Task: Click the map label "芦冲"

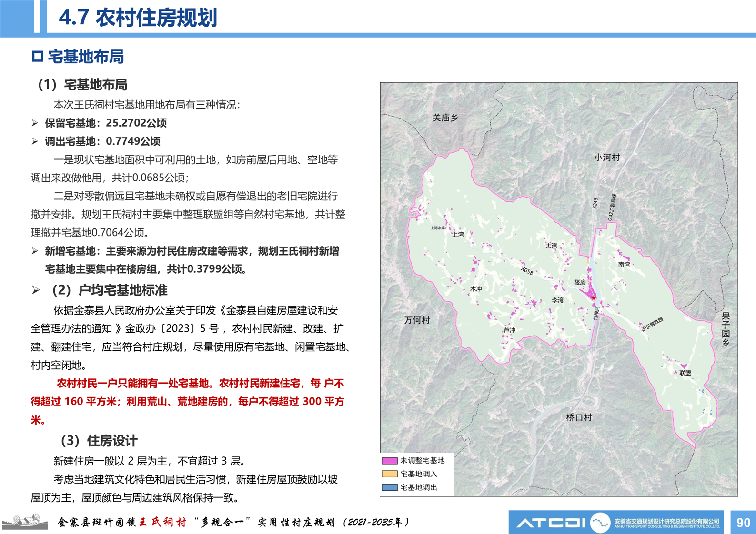Action: coord(510,330)
